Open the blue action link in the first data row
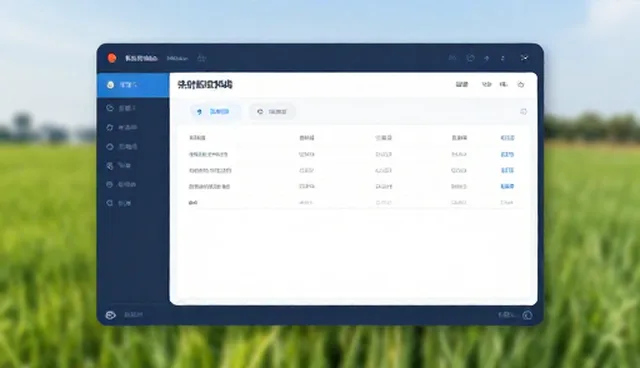 (x=507, y=155)
